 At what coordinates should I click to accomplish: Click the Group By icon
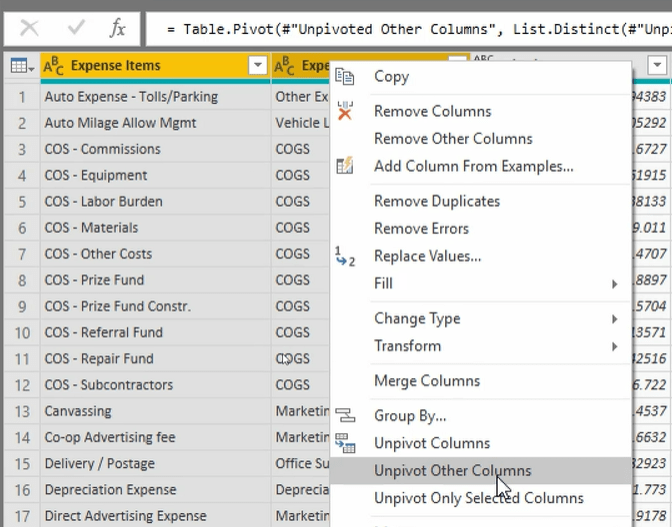tap(345, 415)
